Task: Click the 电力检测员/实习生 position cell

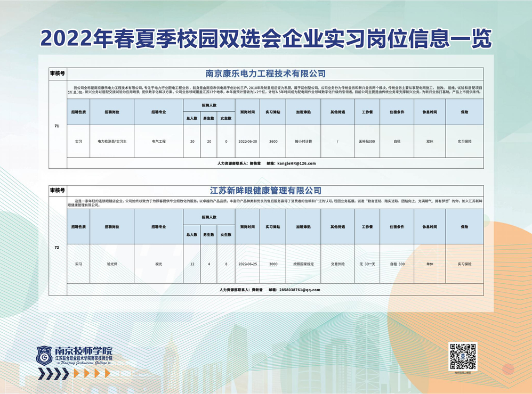Action: pos(112,142)
